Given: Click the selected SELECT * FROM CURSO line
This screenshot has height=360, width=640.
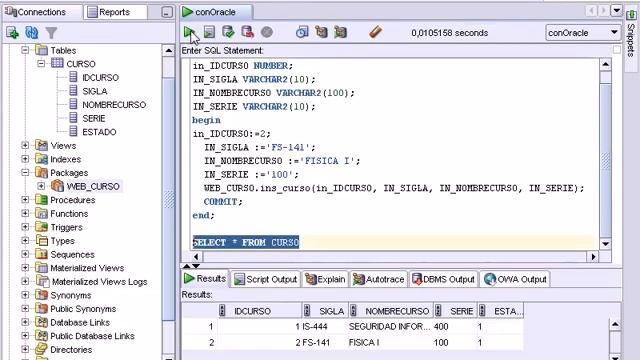Looking at the screenshot, I should (x=246, y=242).
